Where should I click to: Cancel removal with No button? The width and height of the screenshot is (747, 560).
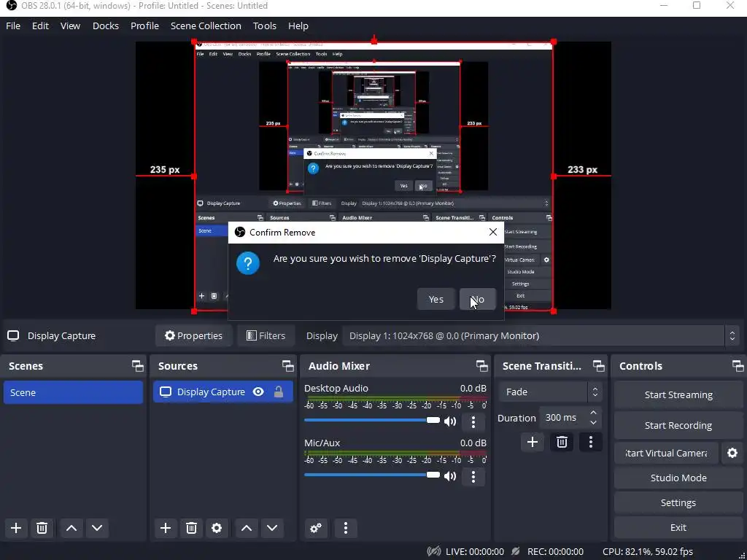coord(477,299)
